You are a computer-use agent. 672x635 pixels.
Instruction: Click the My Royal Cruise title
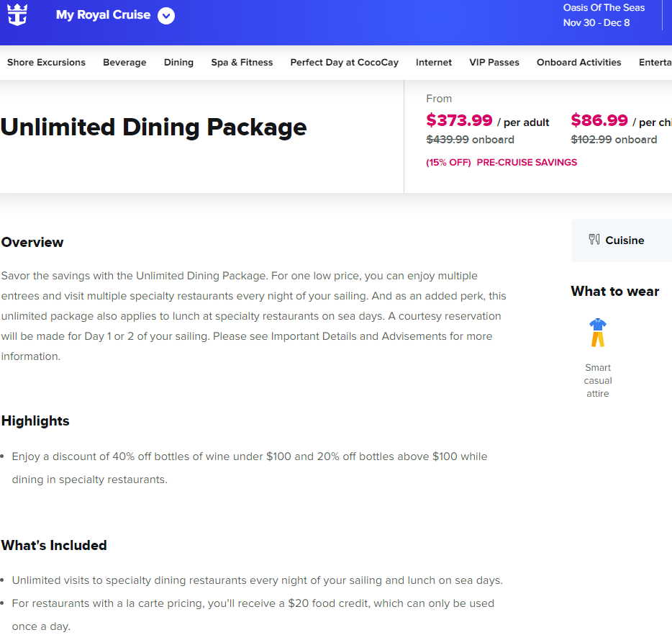pos(103,15)
